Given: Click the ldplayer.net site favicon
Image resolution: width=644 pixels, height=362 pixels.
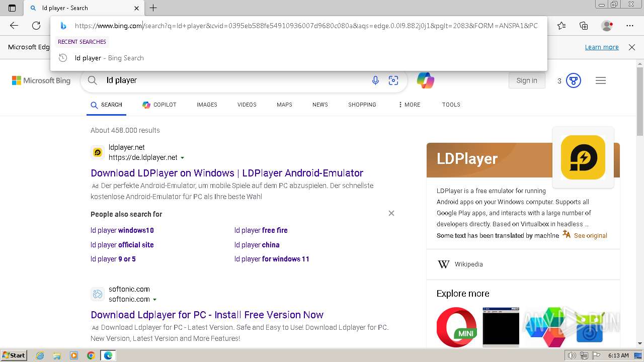Looking at the screenshot, I should pos(98,152).
